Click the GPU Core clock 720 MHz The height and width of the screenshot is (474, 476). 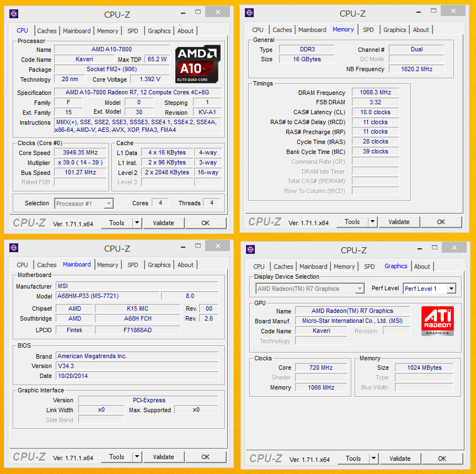click(x=321, y=368)
